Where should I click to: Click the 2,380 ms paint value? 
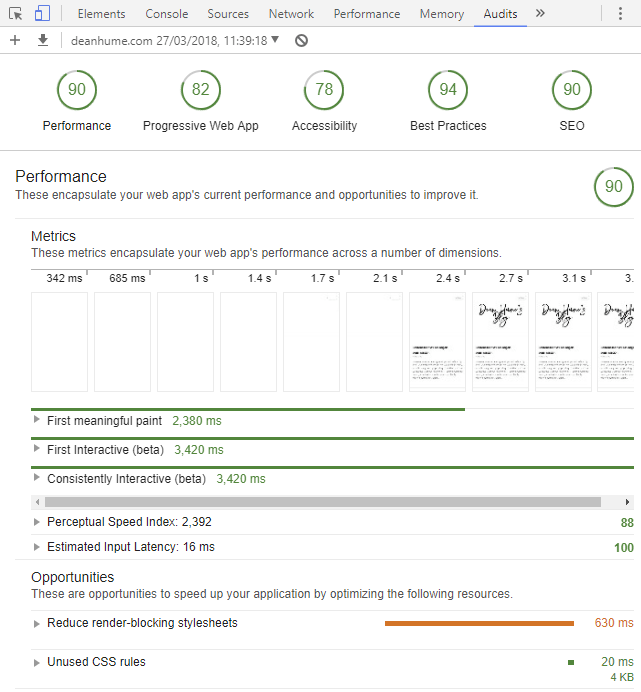pos(197,421)
